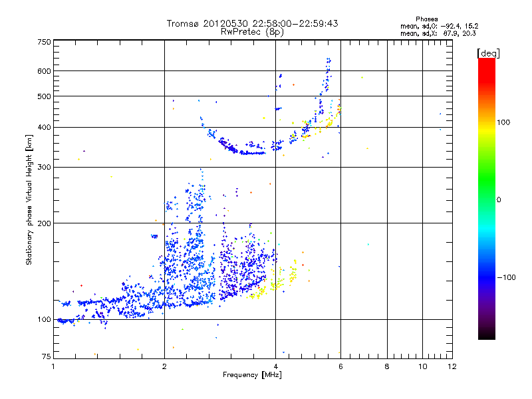Select the RwPretec (8p) subtitle text
The image size is (532, 399).
[x=252, y=31]
